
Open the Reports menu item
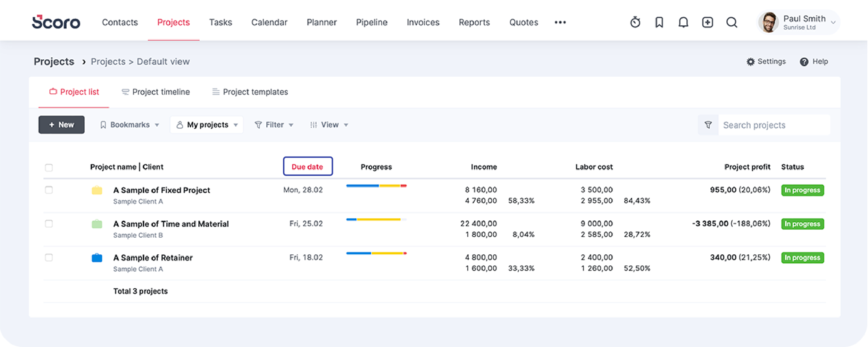pyautogui.click(x=474, y=22)
